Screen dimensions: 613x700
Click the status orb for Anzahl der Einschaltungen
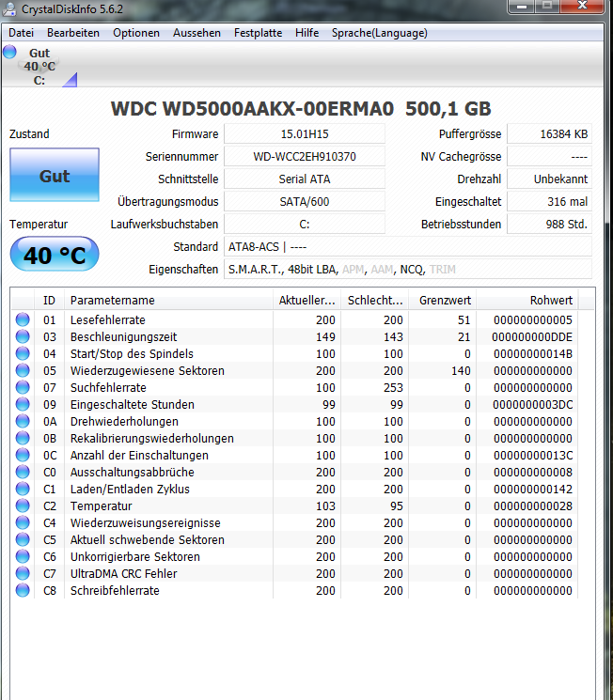pos(23,455)
